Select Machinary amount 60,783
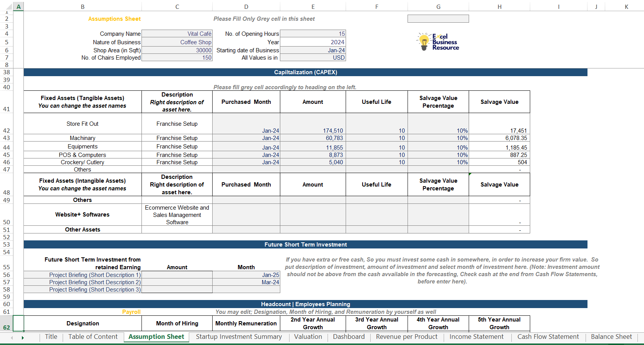This screenshot has height=345, width=644. 313,138
